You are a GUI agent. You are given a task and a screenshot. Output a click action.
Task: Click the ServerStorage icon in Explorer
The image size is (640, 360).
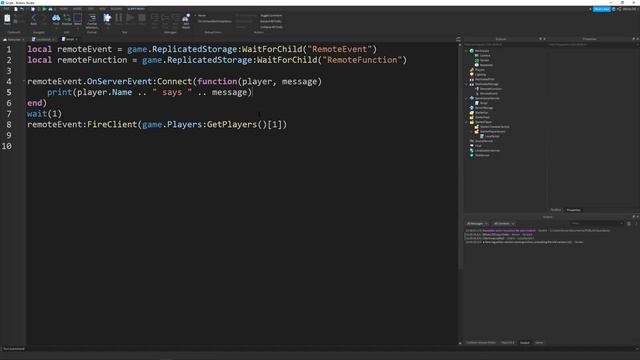472,108
